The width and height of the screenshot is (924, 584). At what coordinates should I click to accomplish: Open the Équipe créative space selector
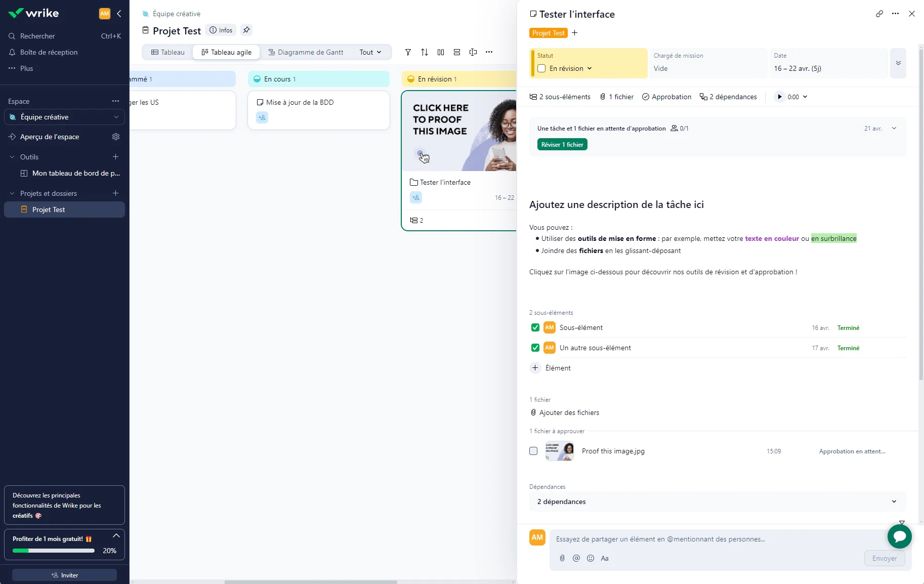[65, 117]
